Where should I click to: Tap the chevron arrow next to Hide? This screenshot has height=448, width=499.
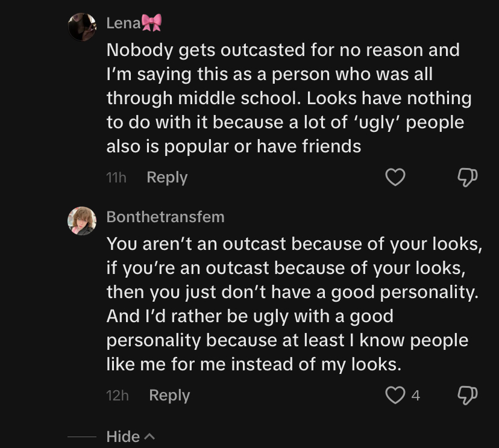pyautogui.click(x=149, y=437)
